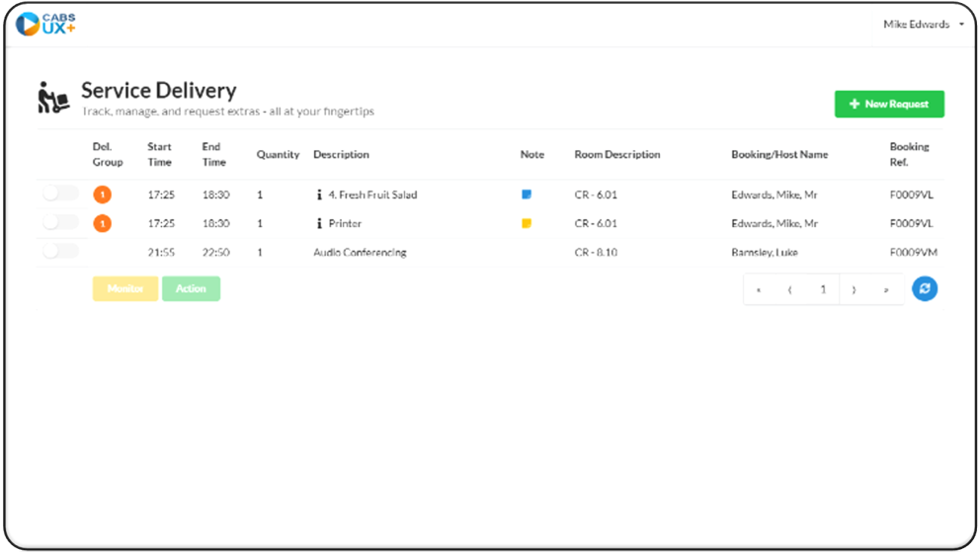This screenshot has width=980, height=552.
Task: Jump to the last page of results
Action: [x=885, y=289]
